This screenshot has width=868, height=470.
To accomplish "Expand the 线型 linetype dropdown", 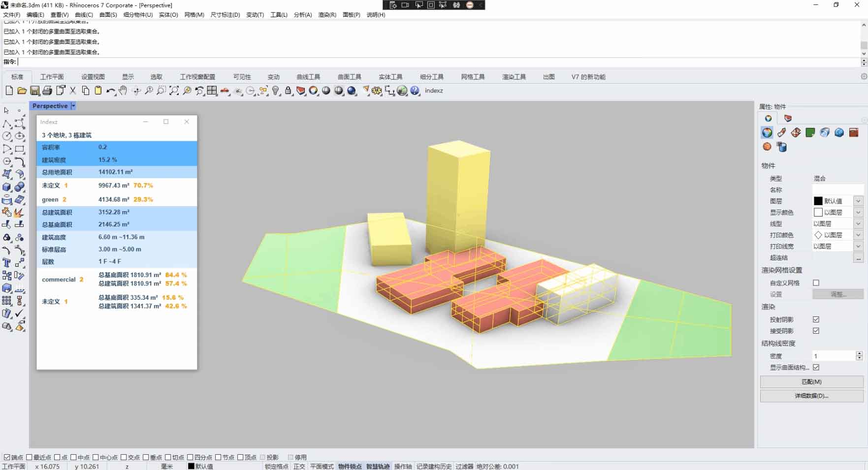I will pyautogui.click(x=858, y=223).
